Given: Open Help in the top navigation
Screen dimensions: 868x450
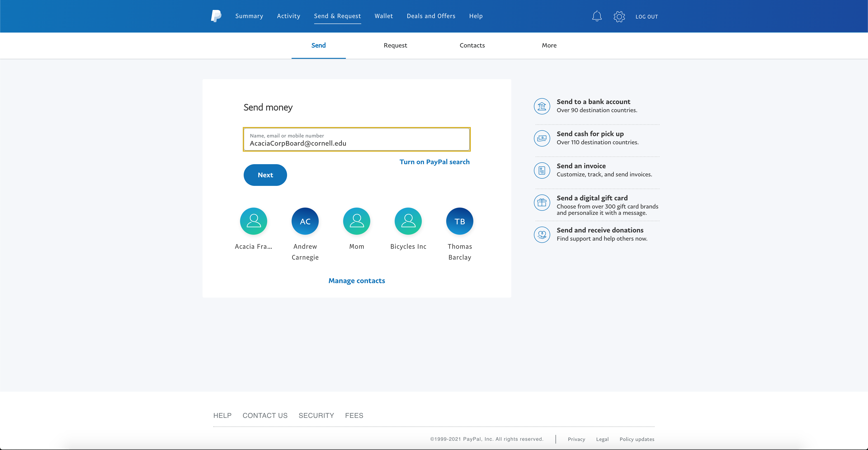Looking at the screenshot, I should point(476,16).
